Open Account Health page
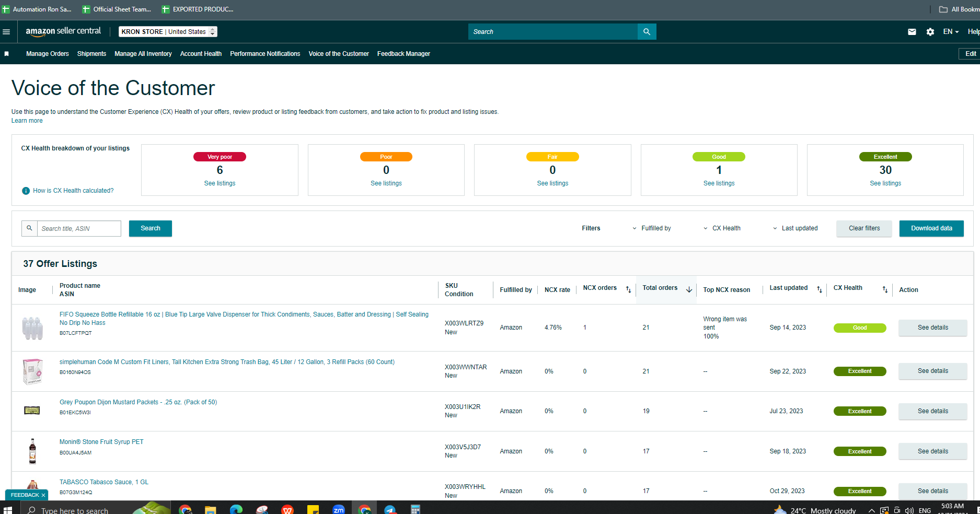This screenshot has height=514, width=980. [201, 54]
